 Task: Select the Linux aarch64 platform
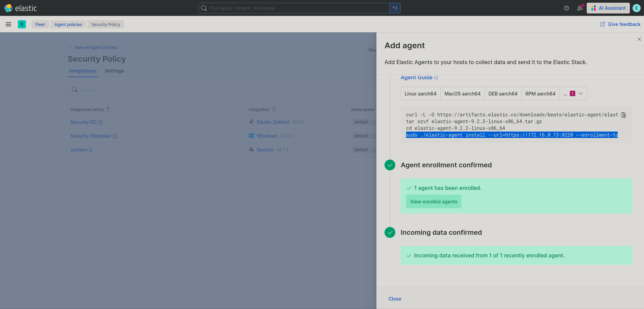[x=420, y=93]
